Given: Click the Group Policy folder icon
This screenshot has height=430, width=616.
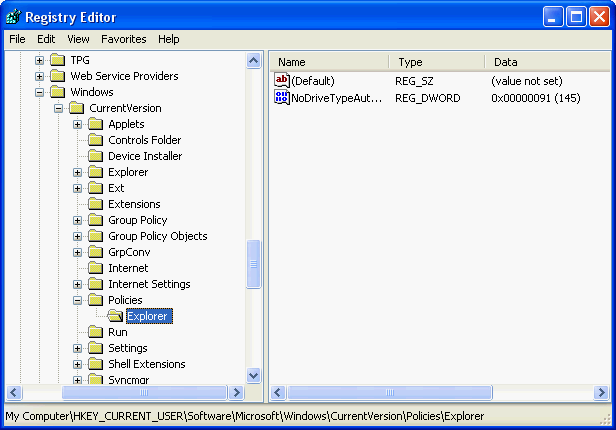Looking at the screenshot, I should tap(95, 220).
